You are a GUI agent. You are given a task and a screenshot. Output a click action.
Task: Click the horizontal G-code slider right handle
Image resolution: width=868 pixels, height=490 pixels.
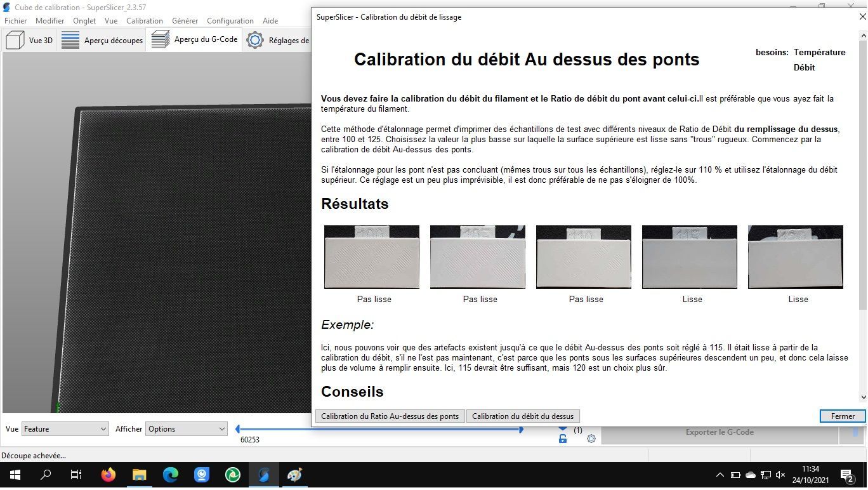click(x=521, y=430)
